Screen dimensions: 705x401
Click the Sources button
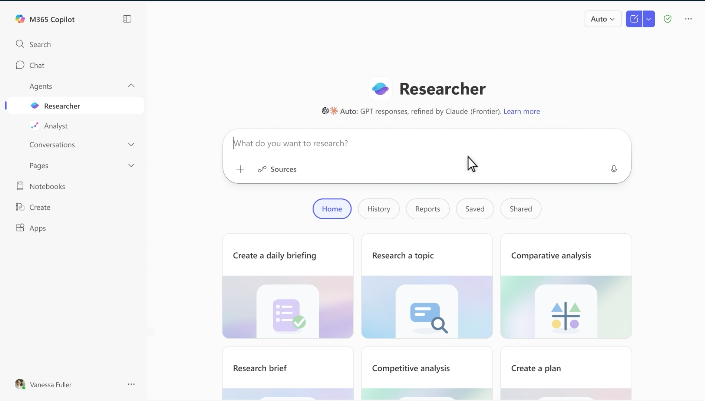(x=277, y=169)
